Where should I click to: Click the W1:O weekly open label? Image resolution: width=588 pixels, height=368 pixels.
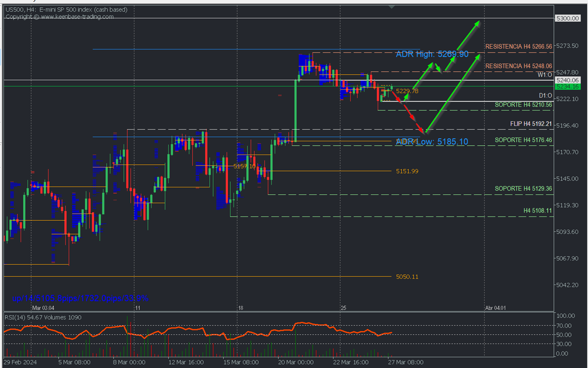click(x=544, y=75)
